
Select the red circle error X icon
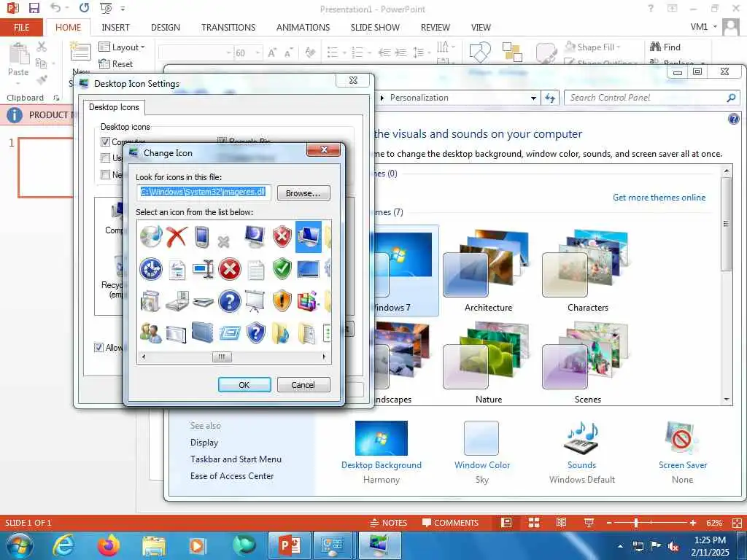pos(230,269)
